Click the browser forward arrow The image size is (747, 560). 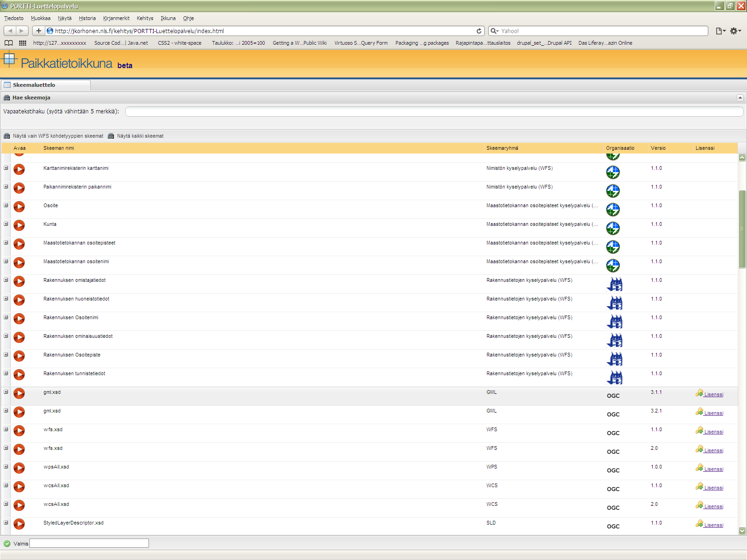[x=22, y=31]
